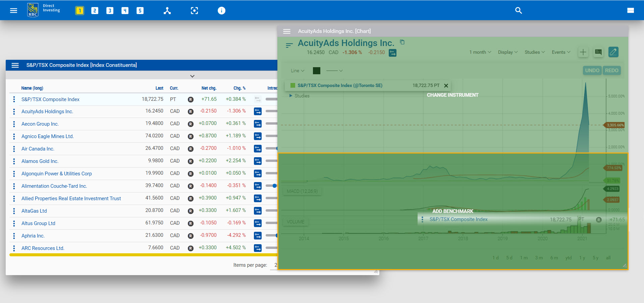Image resolution: width=644 pixels, height=303 pixels.
Task: Open the 1 month time range dropdown
Action: pos(479,52)
